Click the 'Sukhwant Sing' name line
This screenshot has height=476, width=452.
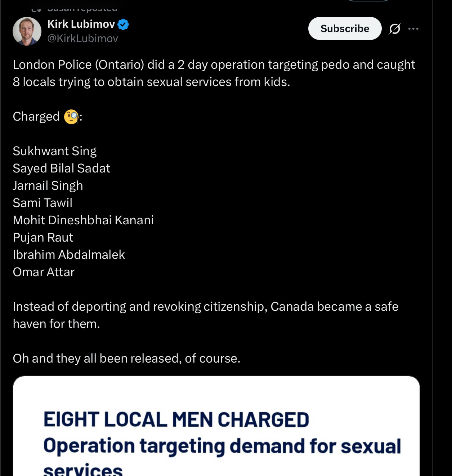click(55, 151)
